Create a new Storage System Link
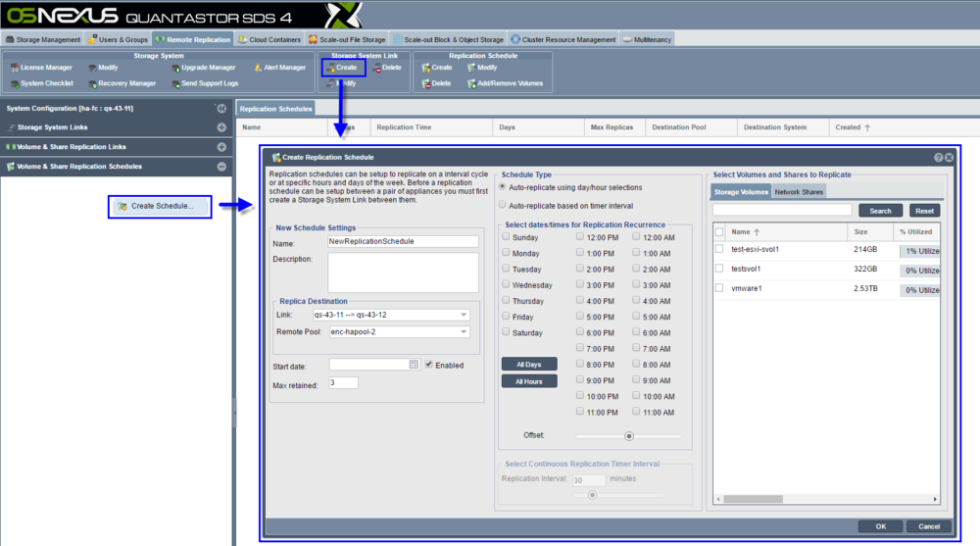980x546 pixels. (x=343, y=68)
